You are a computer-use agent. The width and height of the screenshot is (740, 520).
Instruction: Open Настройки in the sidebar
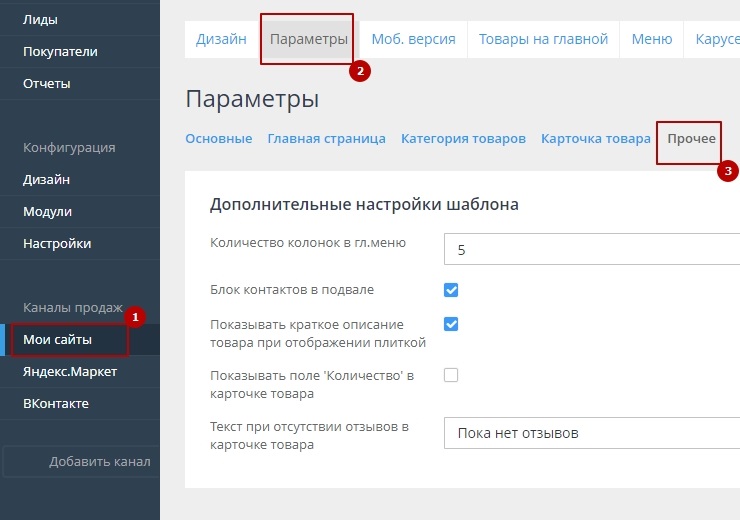[57, 243]
